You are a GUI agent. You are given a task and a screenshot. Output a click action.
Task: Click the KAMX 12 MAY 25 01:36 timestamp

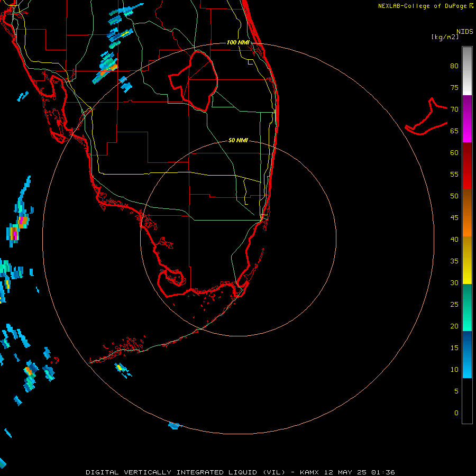(347, 472)
